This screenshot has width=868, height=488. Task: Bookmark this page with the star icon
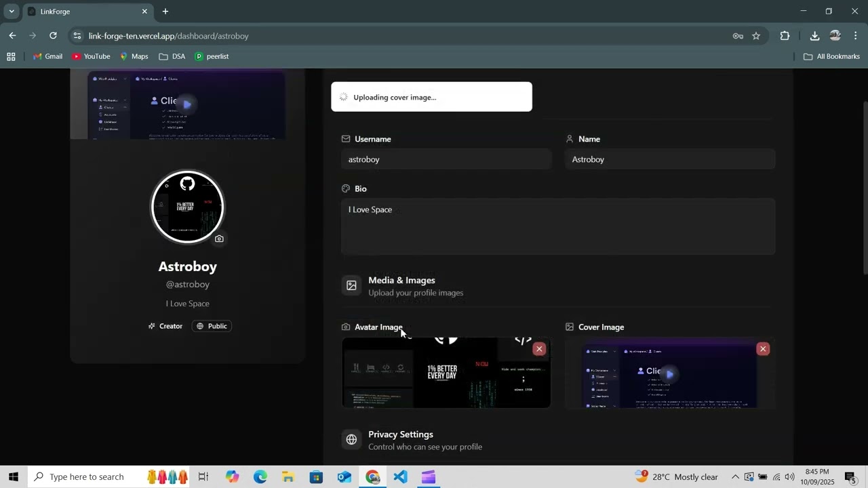(x=756, y=36)
